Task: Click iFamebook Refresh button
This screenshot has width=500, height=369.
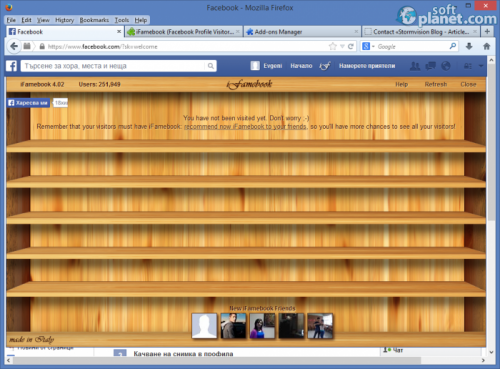Action: [436, 84]
